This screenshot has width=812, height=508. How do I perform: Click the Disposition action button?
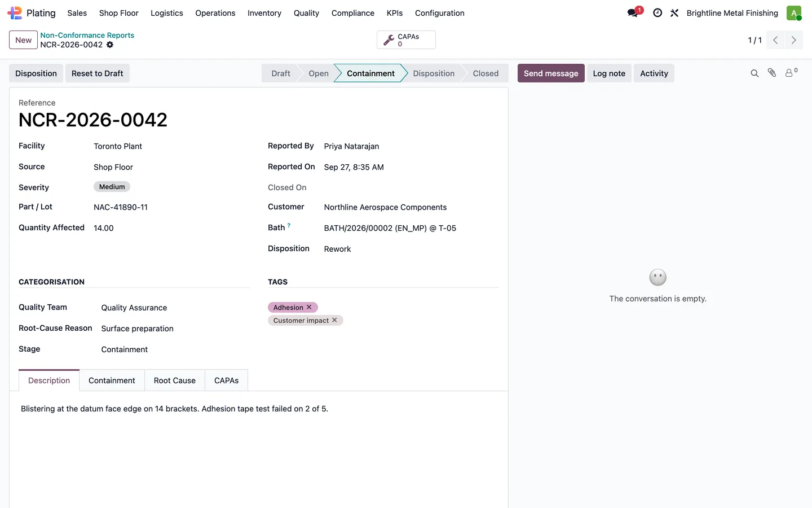[x=36, y=73]
